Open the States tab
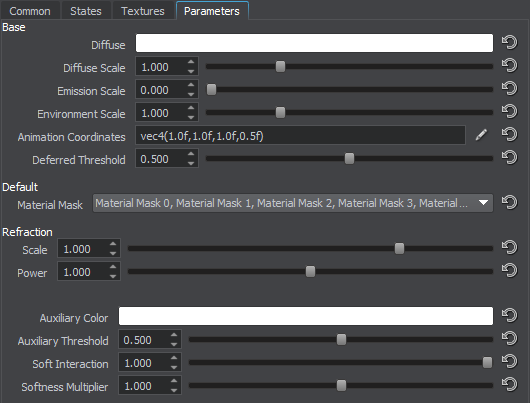This screenshot has width=530, height=403. (86, 11)
